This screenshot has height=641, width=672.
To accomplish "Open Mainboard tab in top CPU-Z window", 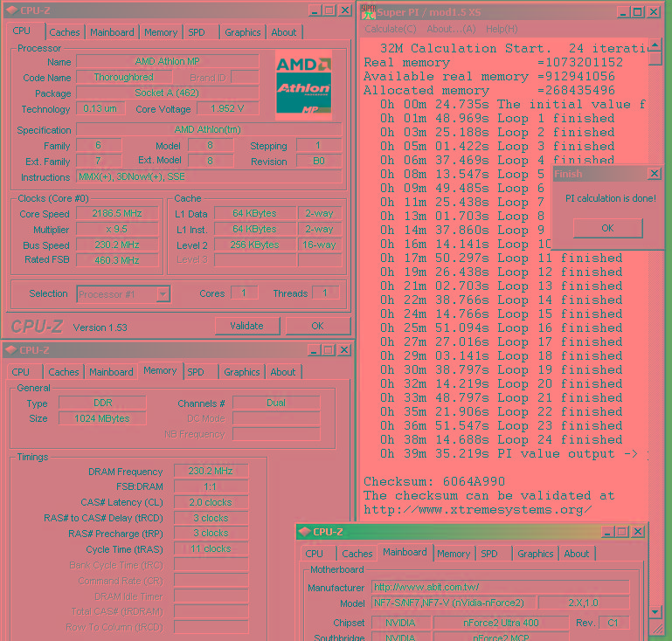I will pyautogui.click(x=112, y=32).
